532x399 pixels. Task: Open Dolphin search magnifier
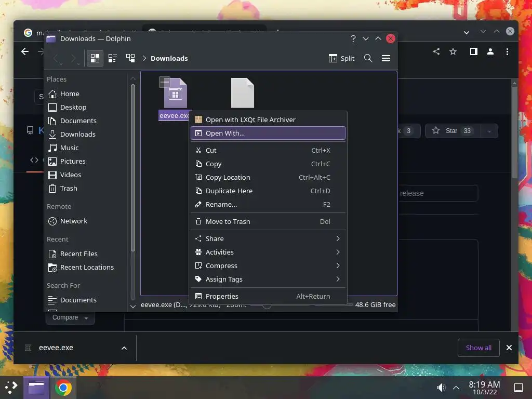(x=368, y=58)
